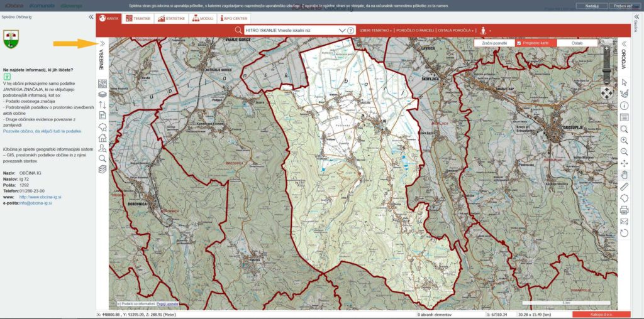The width and height of the screenshot is (644, 319).
Task: Click the ruler measure tool in Orodja
Action: pyautogui.click(x=624, y=186)
